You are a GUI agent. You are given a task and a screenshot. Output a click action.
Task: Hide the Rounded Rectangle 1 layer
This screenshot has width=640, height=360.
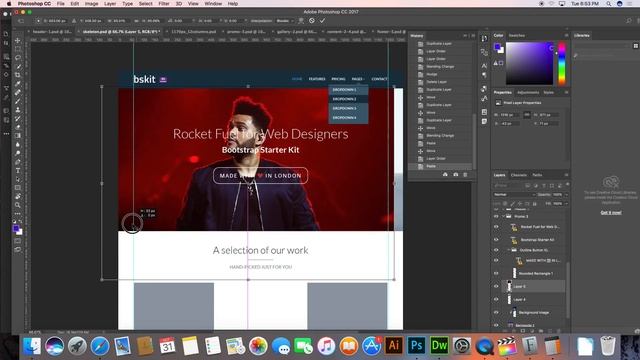(496, 273)
